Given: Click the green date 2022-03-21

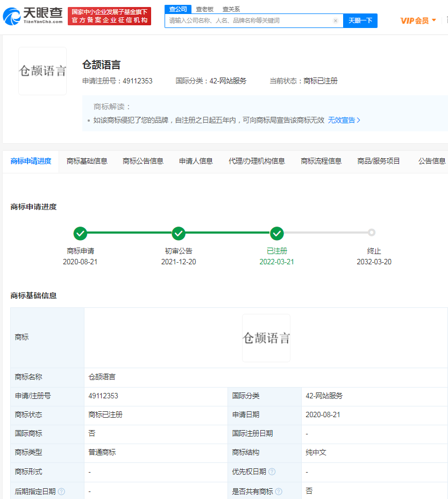Looking at the screenshot, I should click(x=277, y=262).
